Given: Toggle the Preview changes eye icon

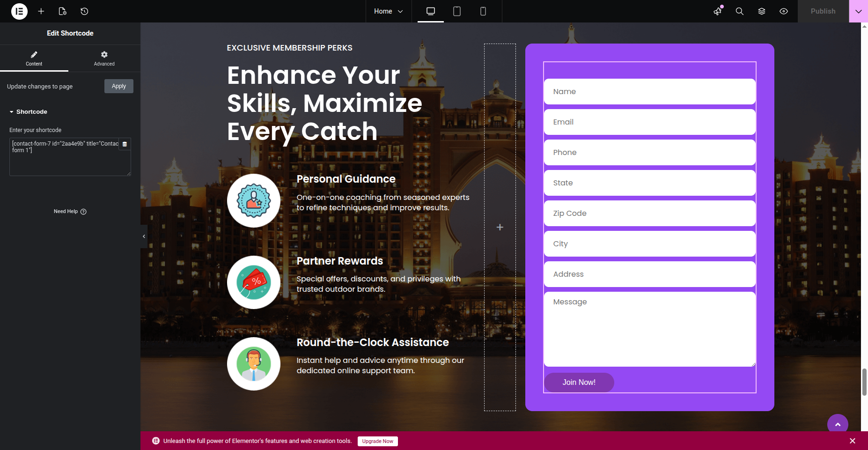Looking at the screenshot, I should (784, 11).
